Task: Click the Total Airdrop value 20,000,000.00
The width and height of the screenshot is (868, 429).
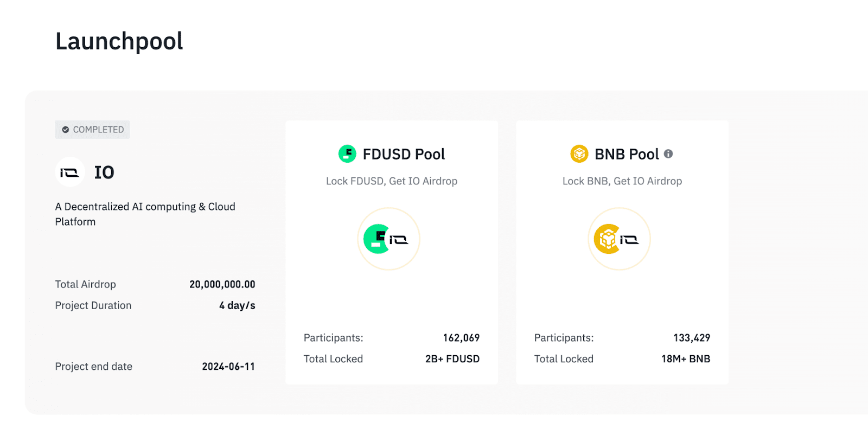Action: coord(222,284)
